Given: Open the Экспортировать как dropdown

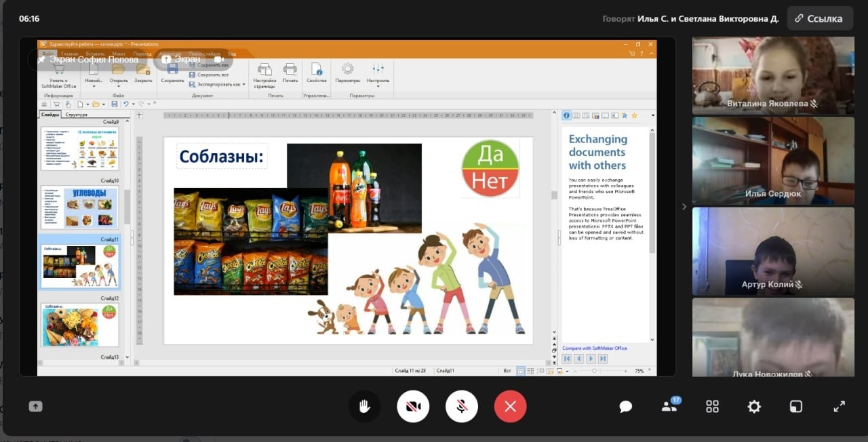Looking at the screenshot, I should (216, 85).
